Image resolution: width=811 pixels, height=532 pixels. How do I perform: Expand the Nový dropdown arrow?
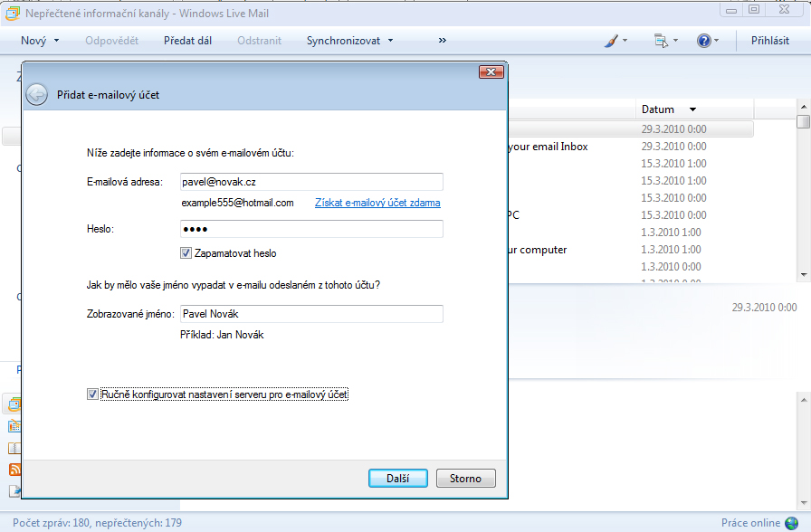coord(56,41)
